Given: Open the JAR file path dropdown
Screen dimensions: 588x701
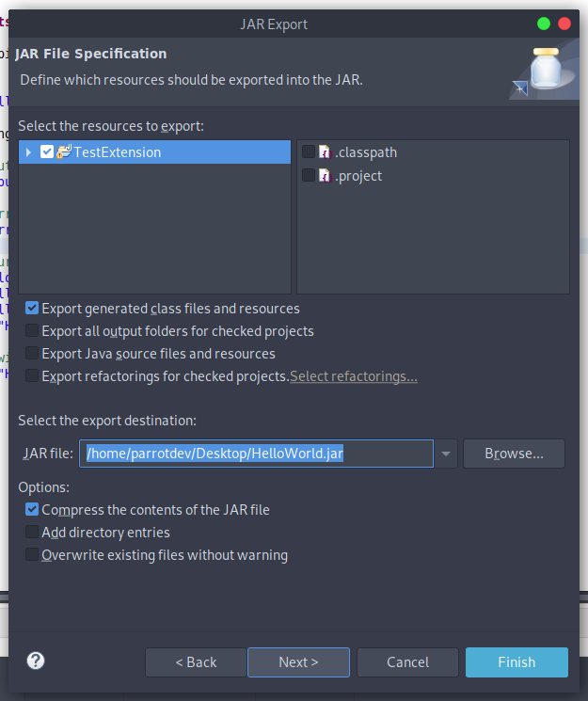Looking at the screenshot, I should click(446, 454).
